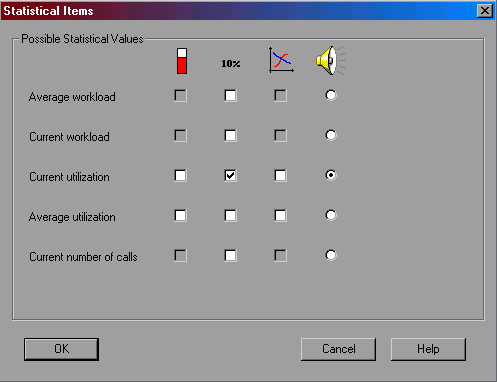
Task: Click the Current workload label
Action: pos(69,137)
